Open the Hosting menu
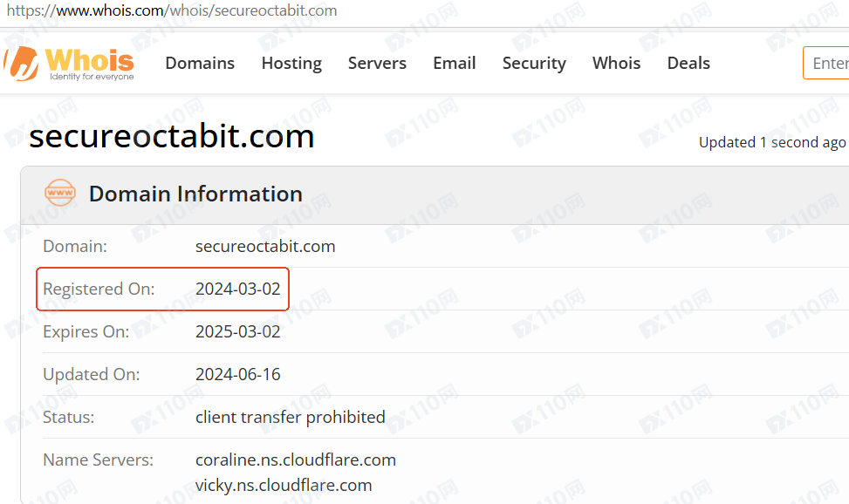The width and height of the screenshot is (849, 504). tap(291, 64)
